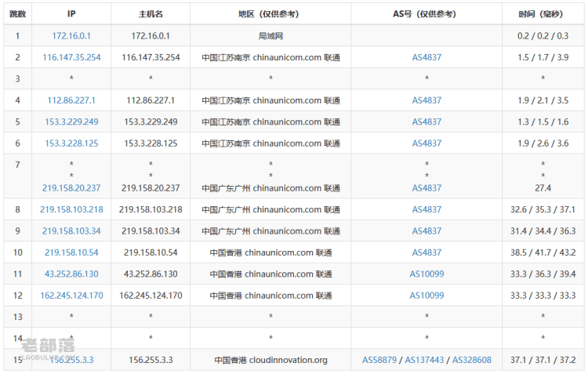Open the AS137443 link

pos(424,360)
